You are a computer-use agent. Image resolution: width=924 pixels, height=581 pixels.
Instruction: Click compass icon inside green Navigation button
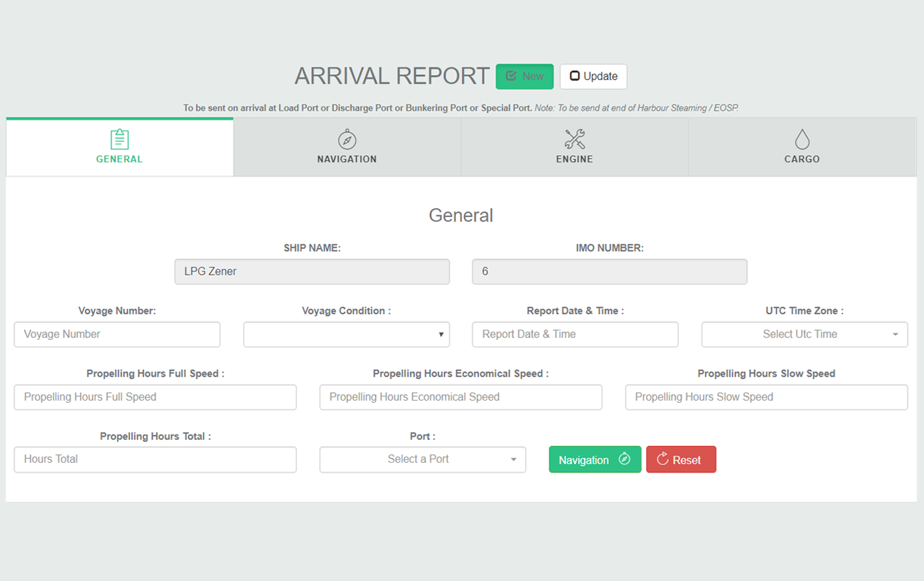(x=624, y=459)
